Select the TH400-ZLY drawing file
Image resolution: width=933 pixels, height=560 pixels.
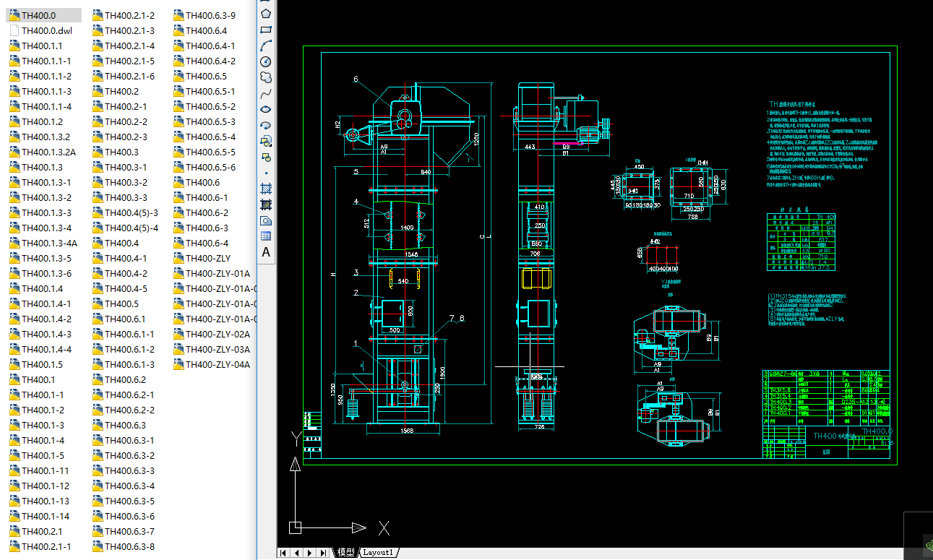click(207, 258)
